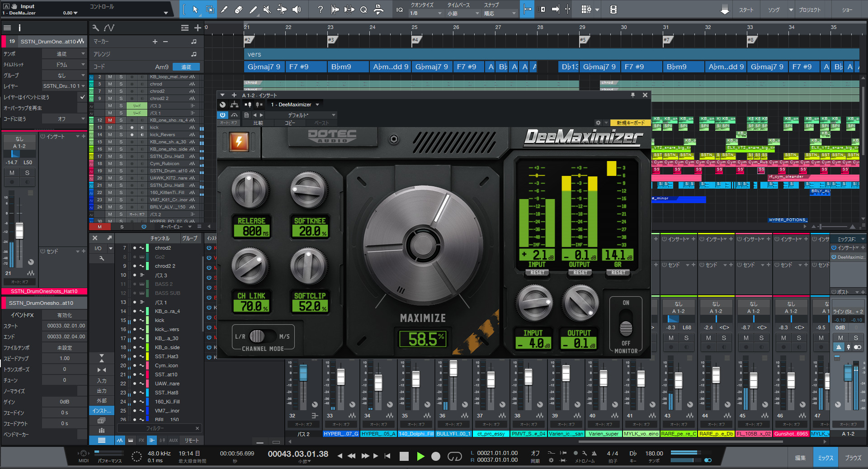Screen dimensions: 868x469
Task: Switch to the ブラウズ view tab
Action: pos(853,458)
